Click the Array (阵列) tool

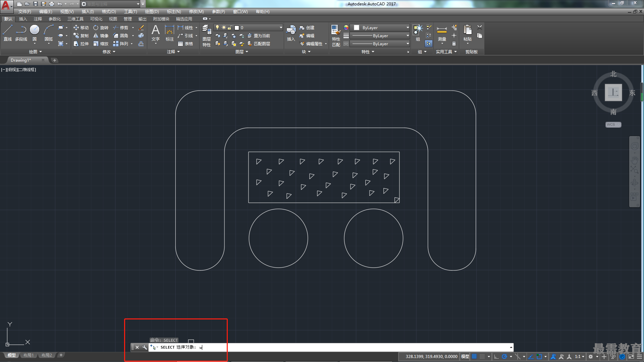[121, 44]
